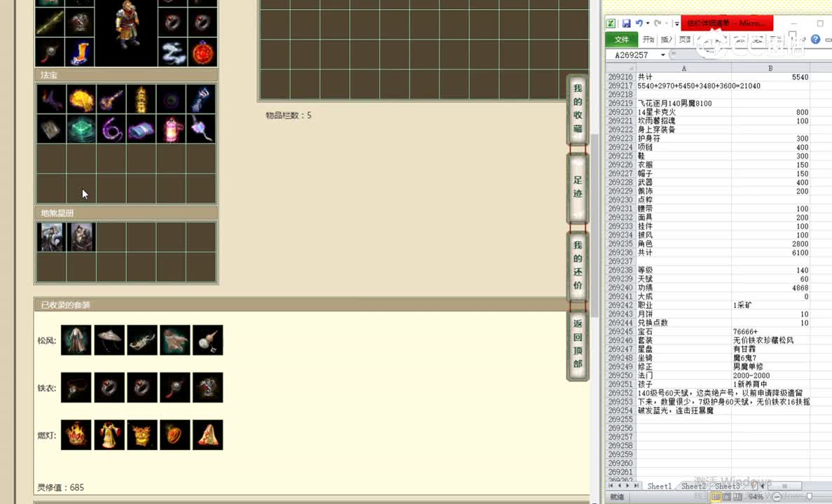Click the cell reading 2000-2000
The width and height of the screenshot is (832, 504).
(x=770, y=376)
